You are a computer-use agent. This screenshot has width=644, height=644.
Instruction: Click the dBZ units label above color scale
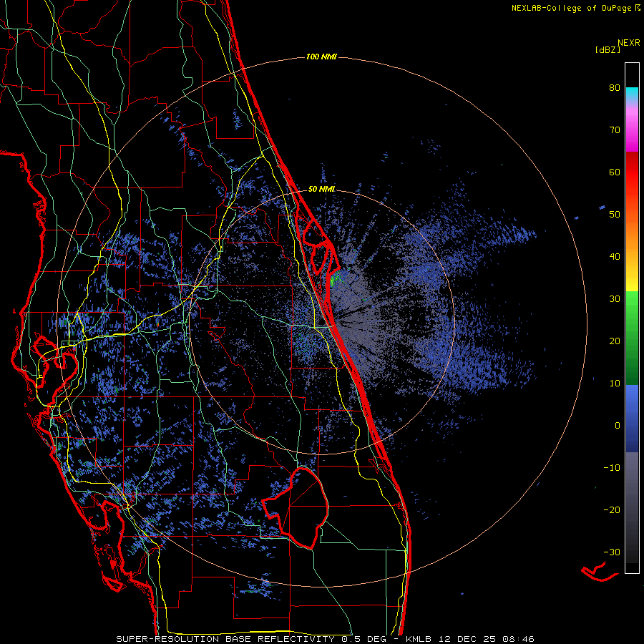coord(608,49)
